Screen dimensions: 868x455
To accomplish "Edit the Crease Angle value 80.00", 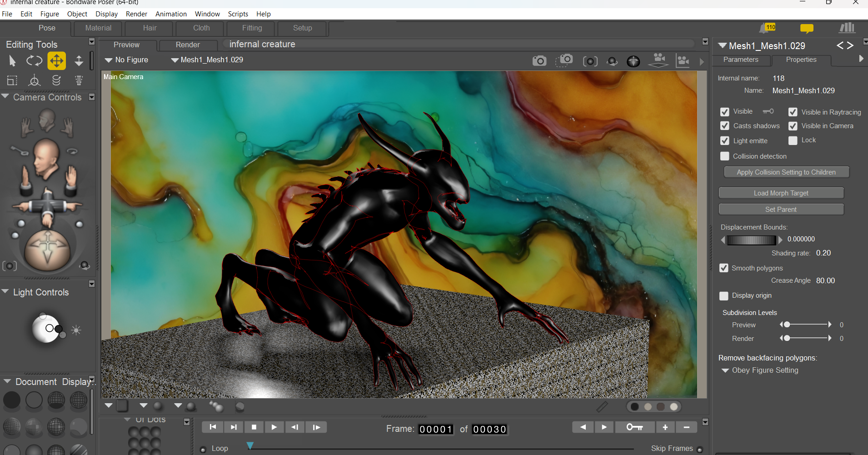I will (825, 280).
